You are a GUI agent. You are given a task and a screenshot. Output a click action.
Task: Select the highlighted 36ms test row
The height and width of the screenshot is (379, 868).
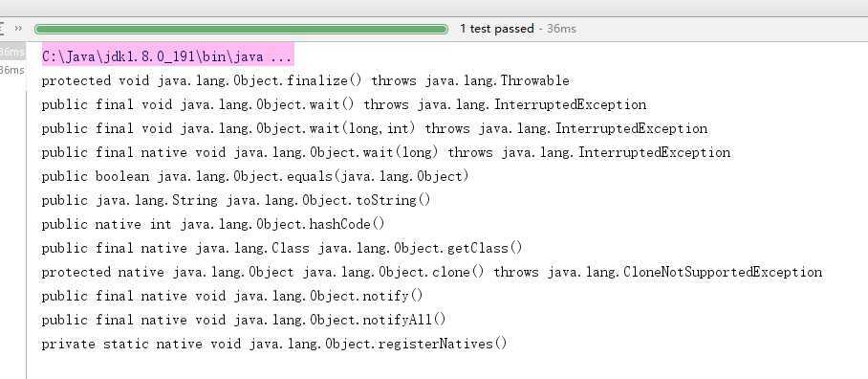tap(12, 52)
